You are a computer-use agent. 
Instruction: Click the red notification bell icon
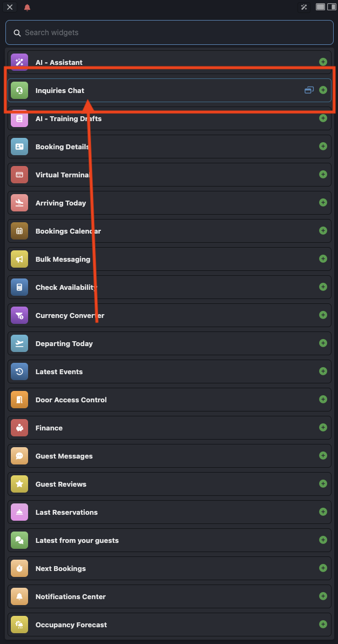pos(27,8)
